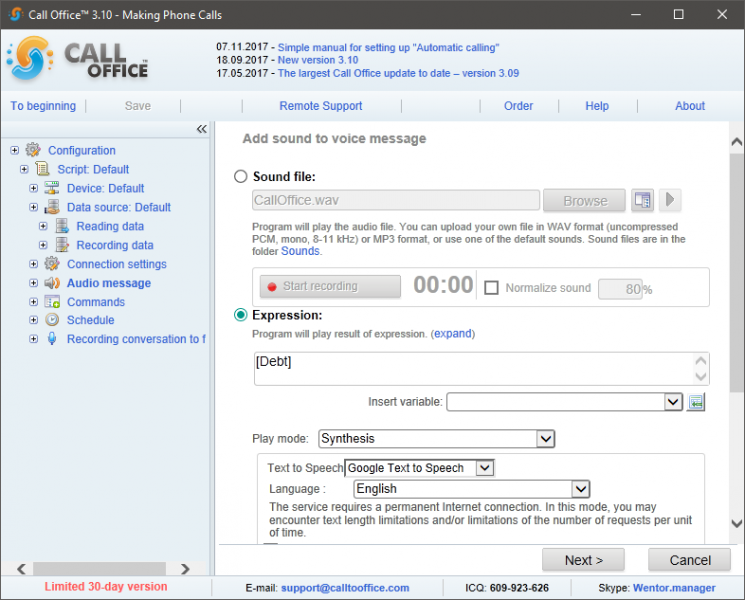
Task: Open the Text to Speech engine dropdown
Action: pos(485,468)
